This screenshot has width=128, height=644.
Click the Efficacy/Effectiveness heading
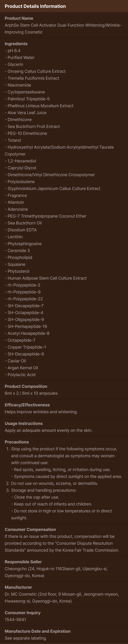coord(27,405)
